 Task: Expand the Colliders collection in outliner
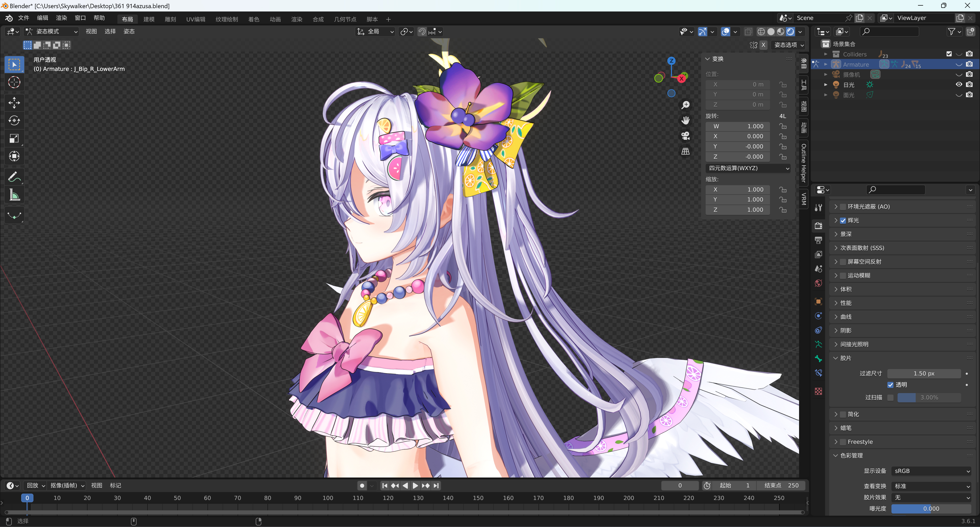(826, 54)
